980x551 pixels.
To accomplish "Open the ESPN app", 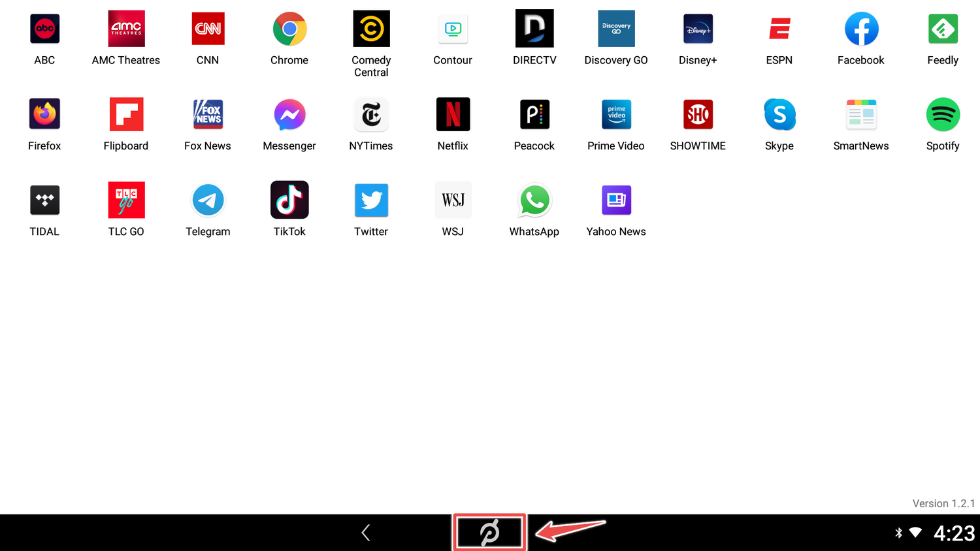I will click(x=779, y=29).
